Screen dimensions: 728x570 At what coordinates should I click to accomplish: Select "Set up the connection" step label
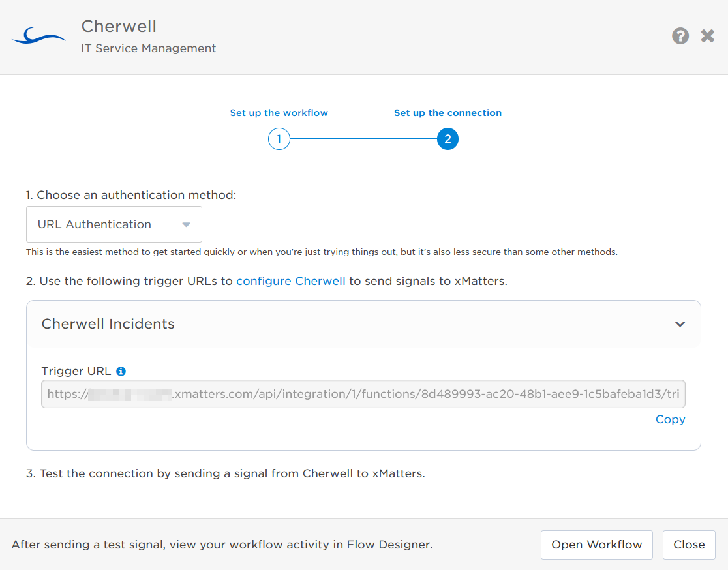click(447, 113)
